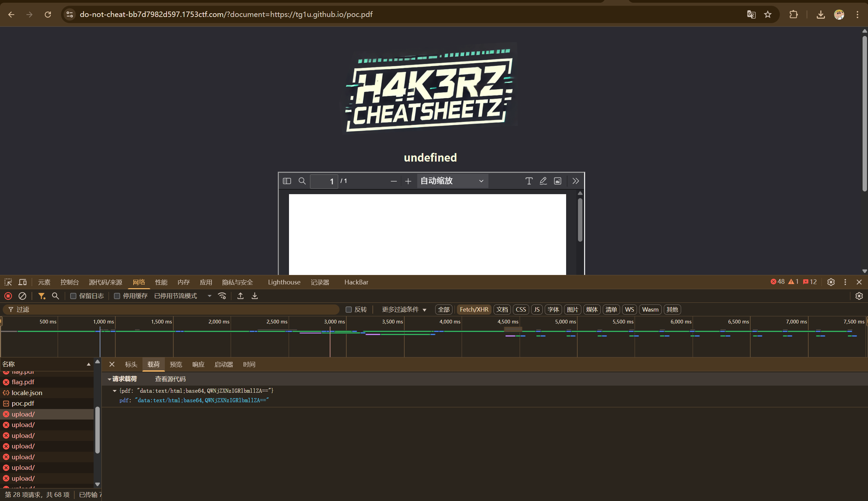Viewport: 868px width, 501px height.
Task: Switch to request 标头 tab
Action: pos(131,365)
